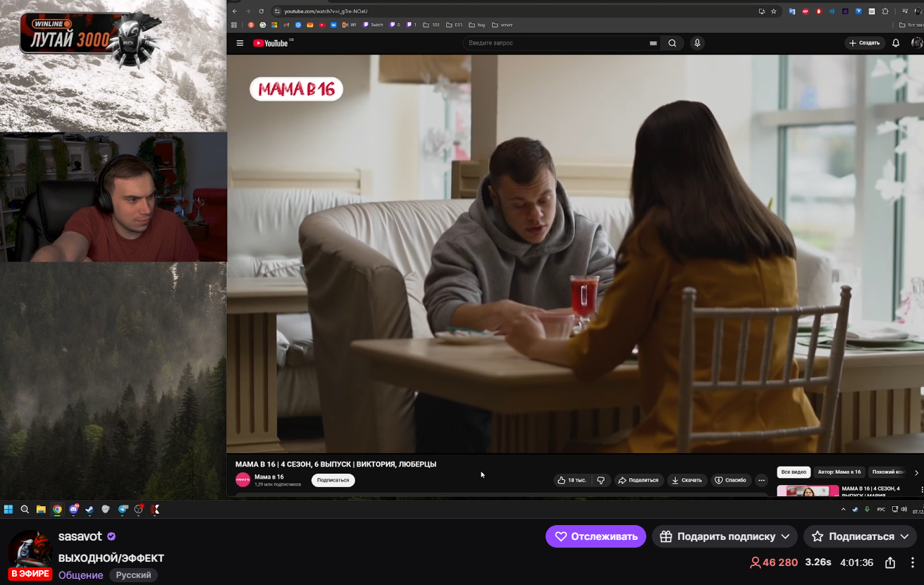The width and height of the screenshot is (924, 585).
Task: Switch to Chrome in the taskbar
Action: coord(57,509)
